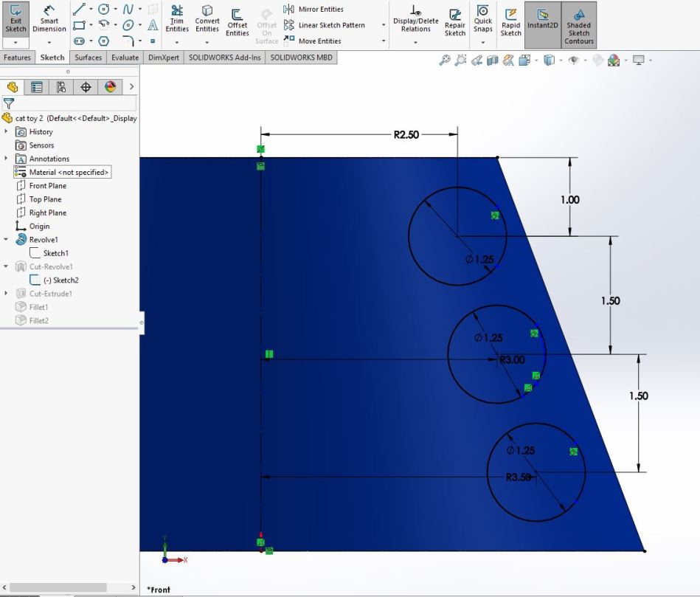Toggle Instant2D mode off
This screenshot has height=597, width=700.
pyautogui.click(x=542, y=22)
